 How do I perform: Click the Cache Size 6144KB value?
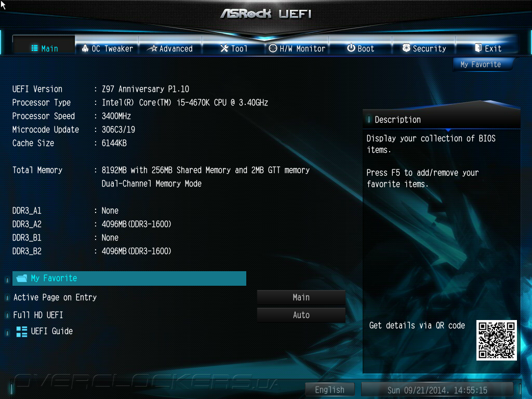click(114, 143)
